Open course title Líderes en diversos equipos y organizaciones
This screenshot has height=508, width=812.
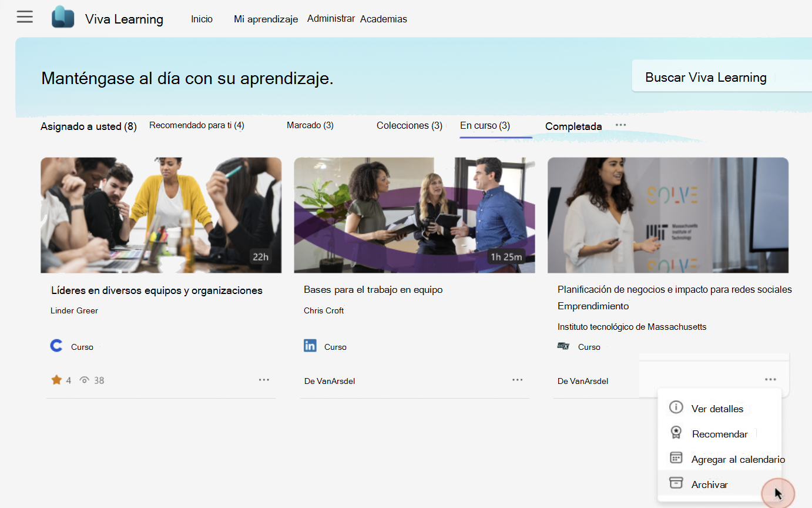pos(157,290)
